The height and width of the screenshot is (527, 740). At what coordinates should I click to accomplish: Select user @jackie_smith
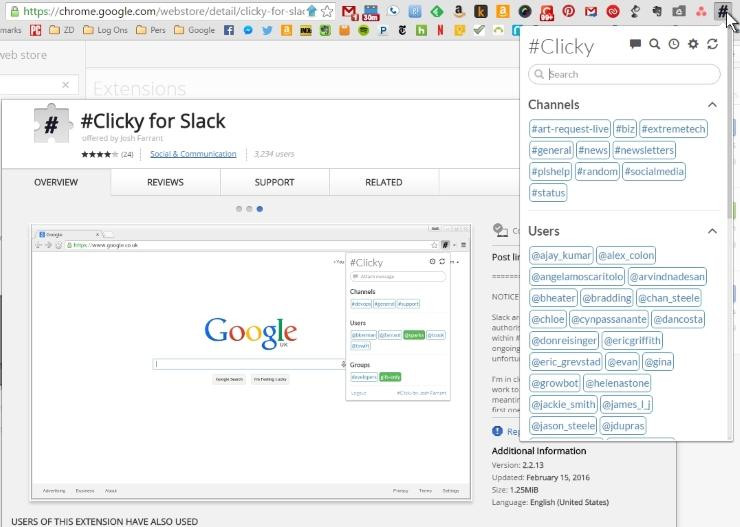tap(563, 404)
